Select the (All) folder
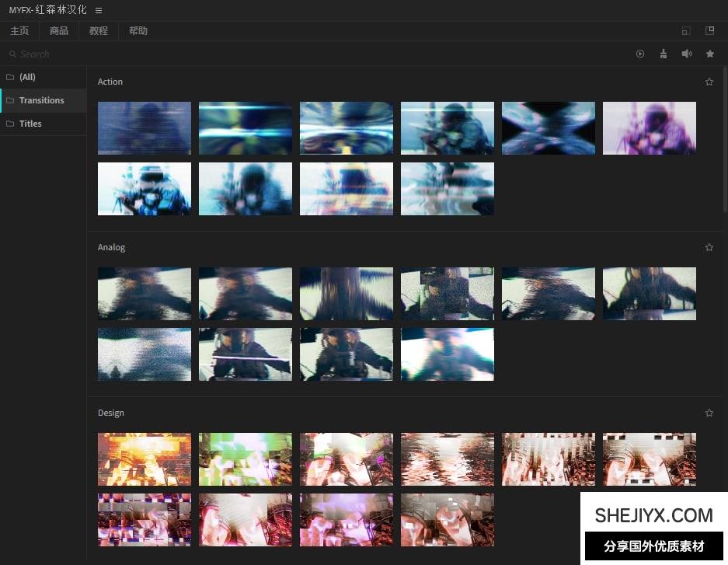Image resolution: width=728 pixels, height=565 pixels. (27, 77)
